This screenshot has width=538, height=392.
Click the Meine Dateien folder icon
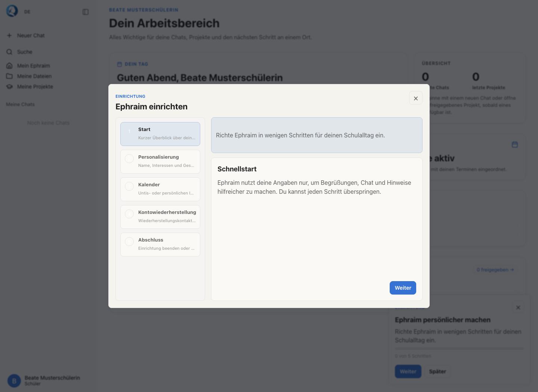(9, 76)
